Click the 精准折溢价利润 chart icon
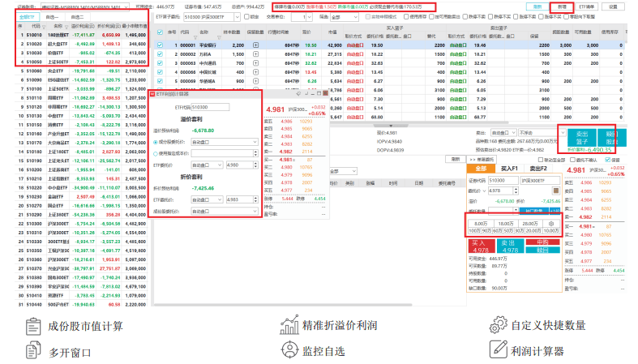Image resolution: width=638 pixels, height=364 pixels. click(x=289, y=324)
